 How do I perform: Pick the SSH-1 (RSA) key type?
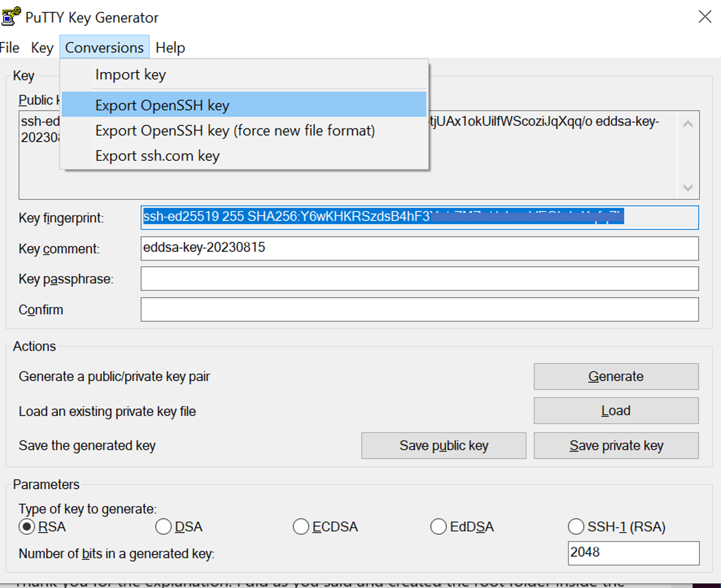[x=576, y=527]
